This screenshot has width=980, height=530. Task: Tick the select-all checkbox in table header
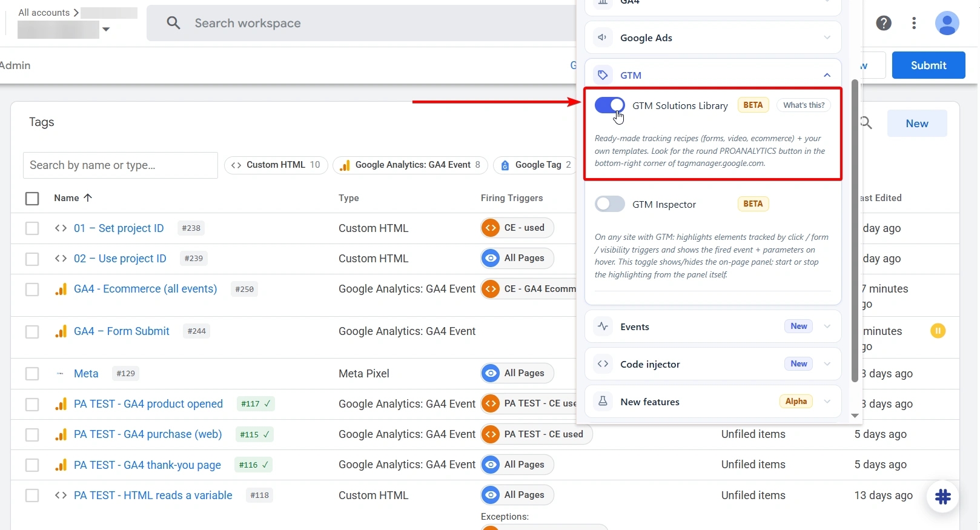point(32,198)
